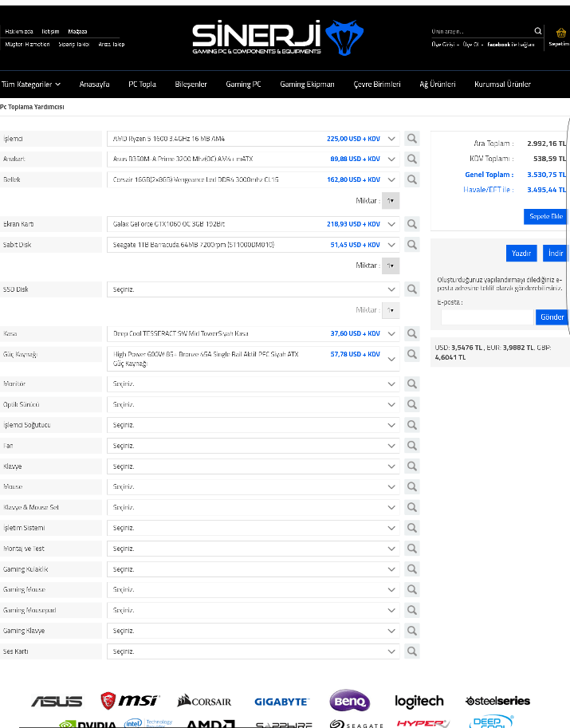Open the Gaming Ekipman menu
The height and width of the screenshot is (728, 570).
307,84
